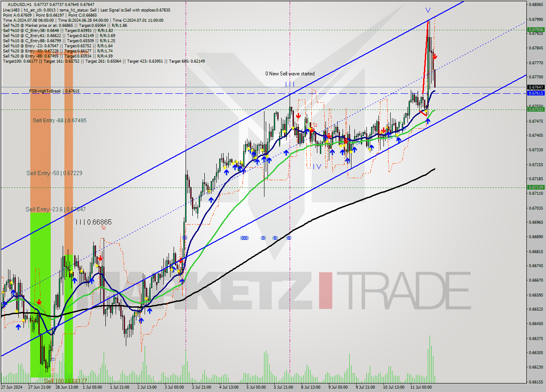Click the 0.66745 price axis value
This screenshot has height=392, width=546.
(536, 266)
